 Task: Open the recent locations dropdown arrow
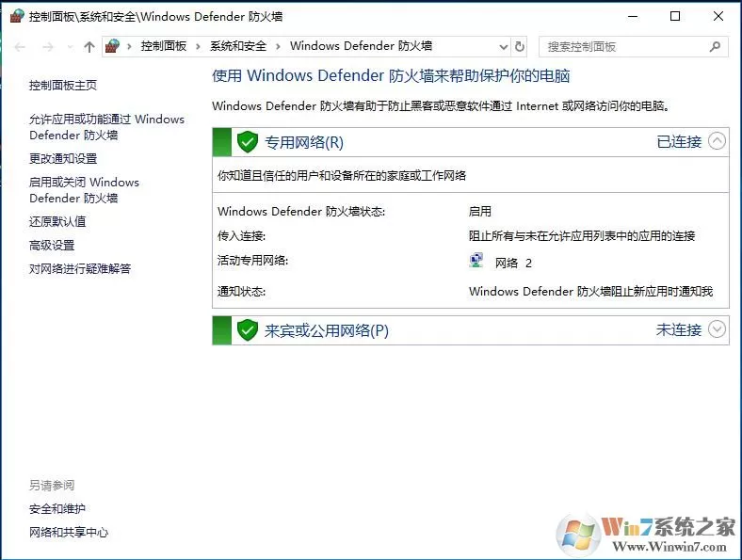(x=71, y=47)
